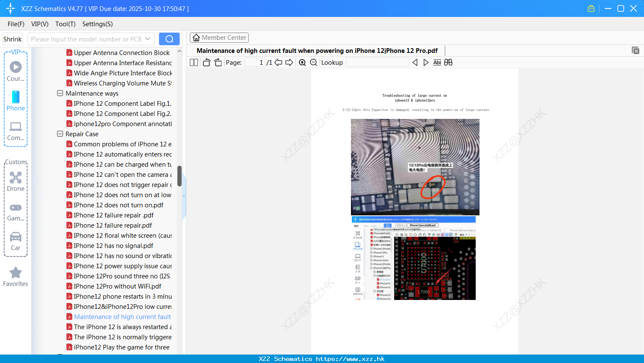Viewport: 644px width, 363px height.
Task: Select the Maintenance of high current PDF tab
Action: [317, 51]
